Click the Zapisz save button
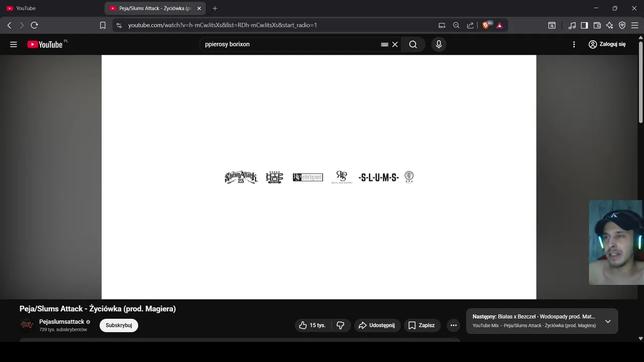644x362 pixels. [x=422, y=325]
